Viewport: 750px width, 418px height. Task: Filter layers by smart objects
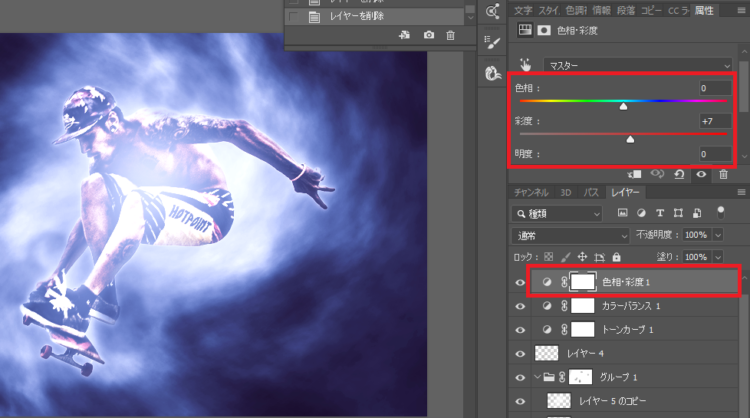tap(697, 213)
